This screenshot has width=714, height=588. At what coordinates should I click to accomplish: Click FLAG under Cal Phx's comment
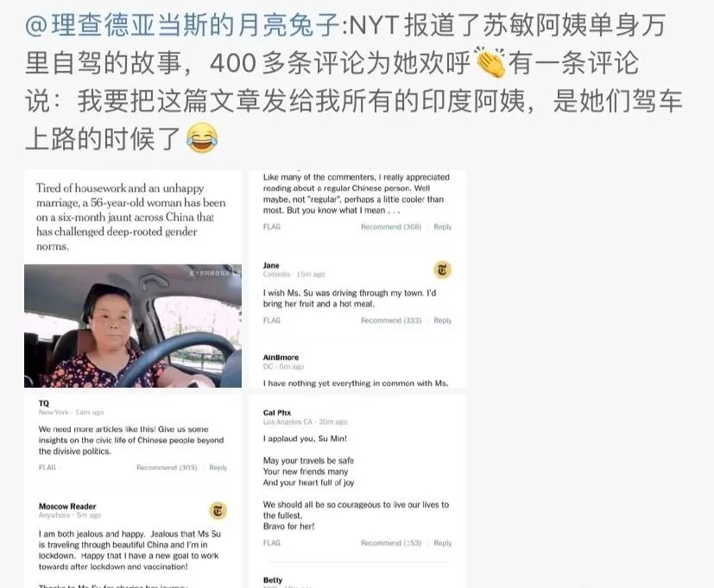272,543
